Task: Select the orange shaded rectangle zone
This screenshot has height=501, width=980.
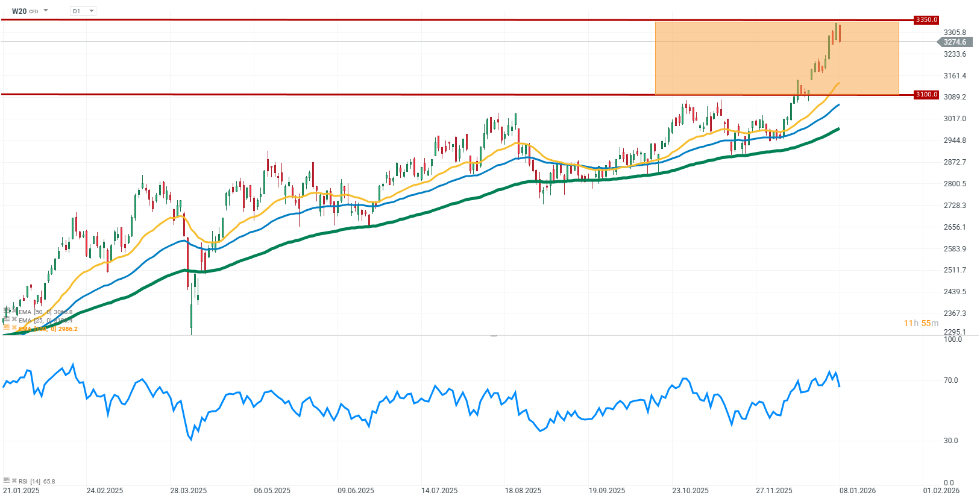Action: point(777,58)
